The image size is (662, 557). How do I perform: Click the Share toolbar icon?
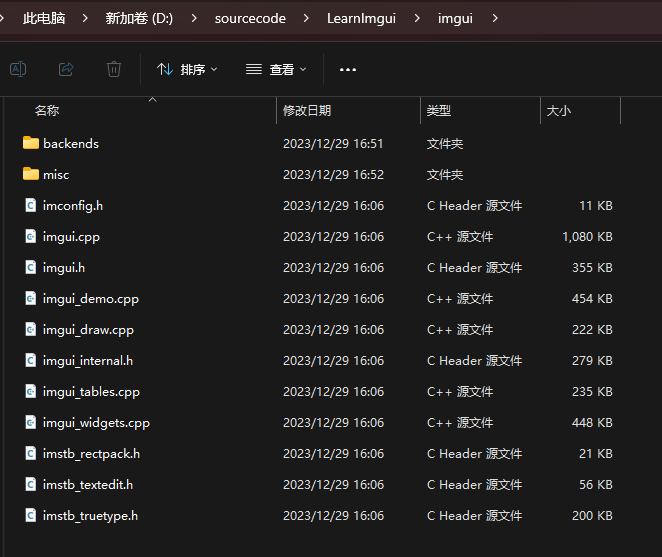point(66,69)
